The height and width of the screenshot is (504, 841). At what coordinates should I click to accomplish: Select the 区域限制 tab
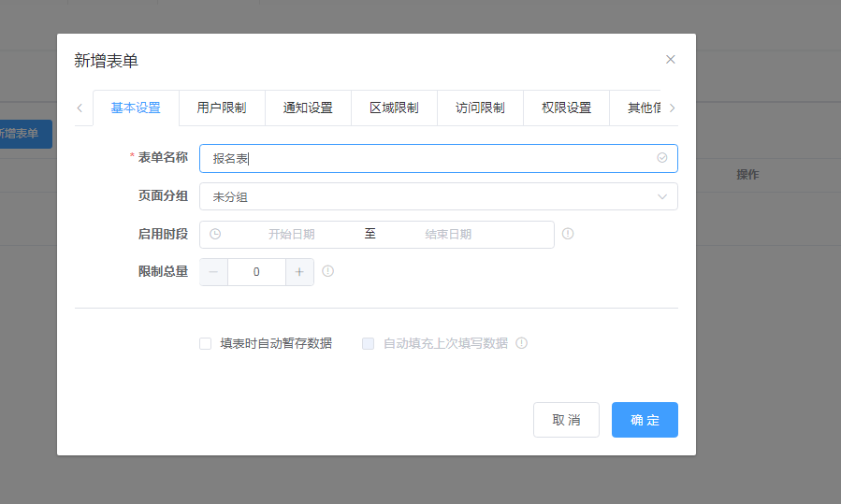tap(394, 108)
